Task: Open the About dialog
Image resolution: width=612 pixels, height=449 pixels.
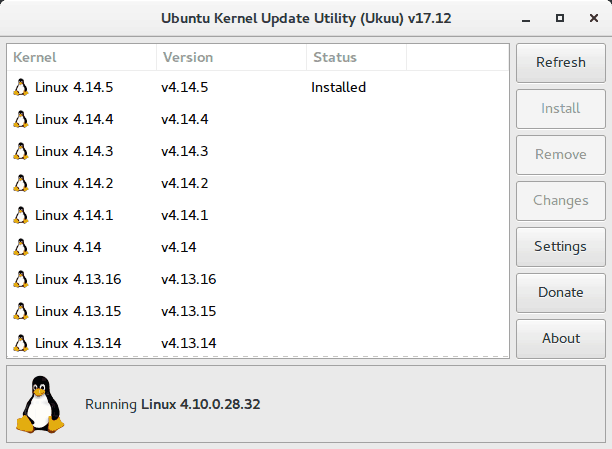Action: [560, 338]
